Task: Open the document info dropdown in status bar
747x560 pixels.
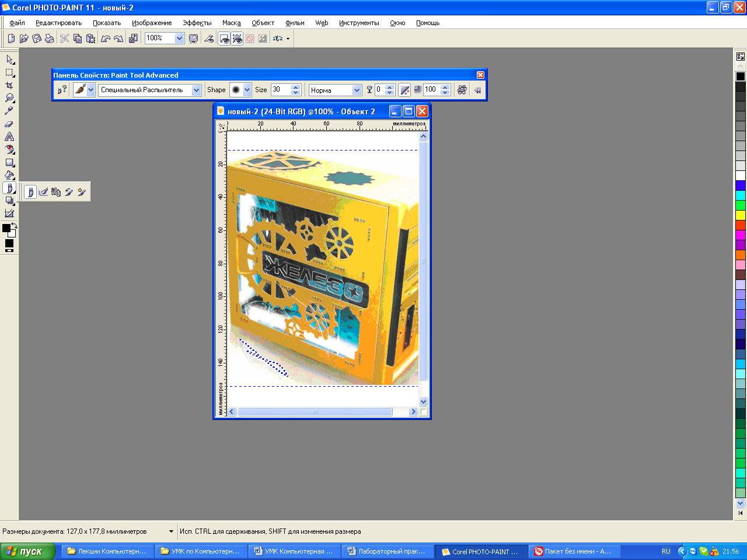Action: point(171,531)
